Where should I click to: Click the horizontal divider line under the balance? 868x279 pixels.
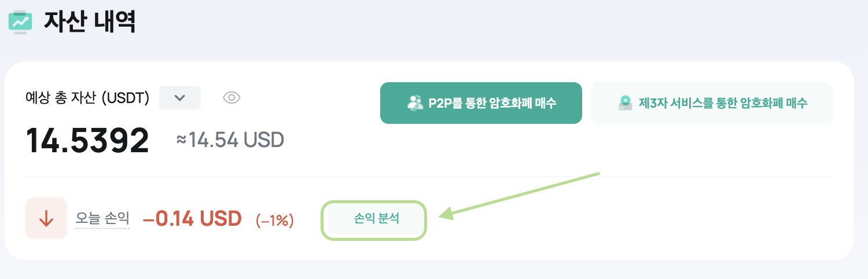429,176
